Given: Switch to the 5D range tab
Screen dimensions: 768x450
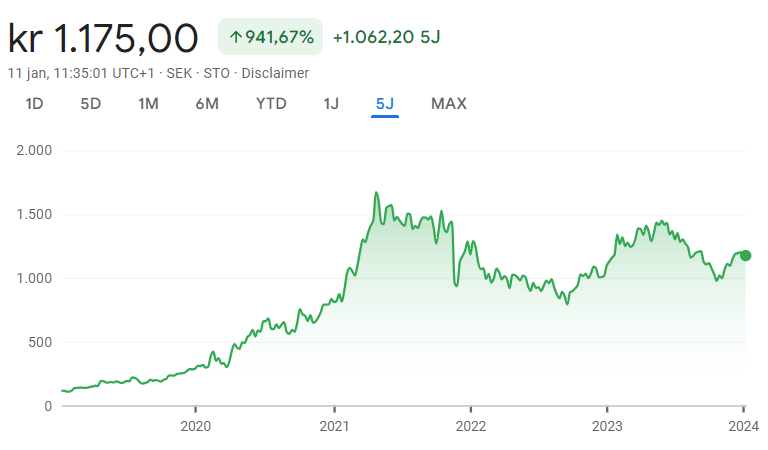Looking at the screenshot, I should click(x=91, y=104).
